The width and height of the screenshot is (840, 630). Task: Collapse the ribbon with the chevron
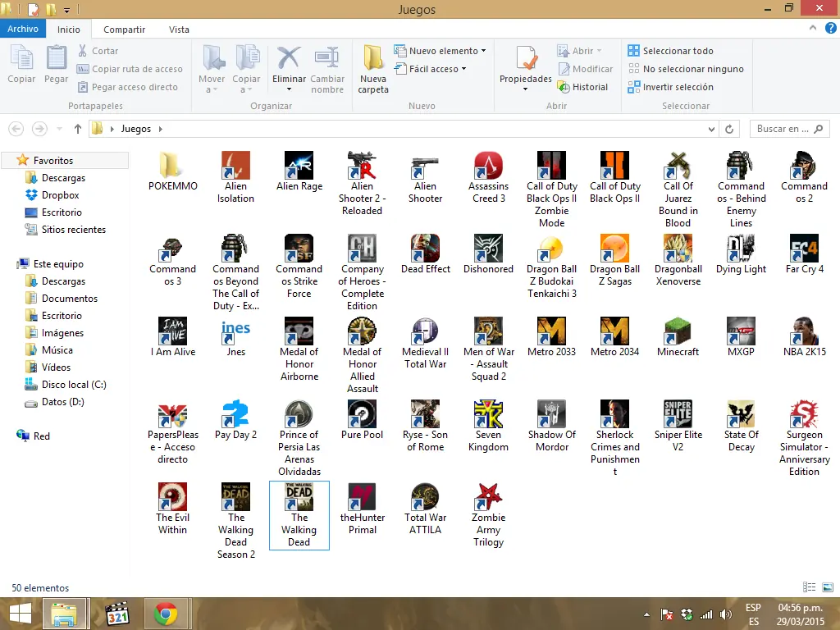(x=813, y=29)
